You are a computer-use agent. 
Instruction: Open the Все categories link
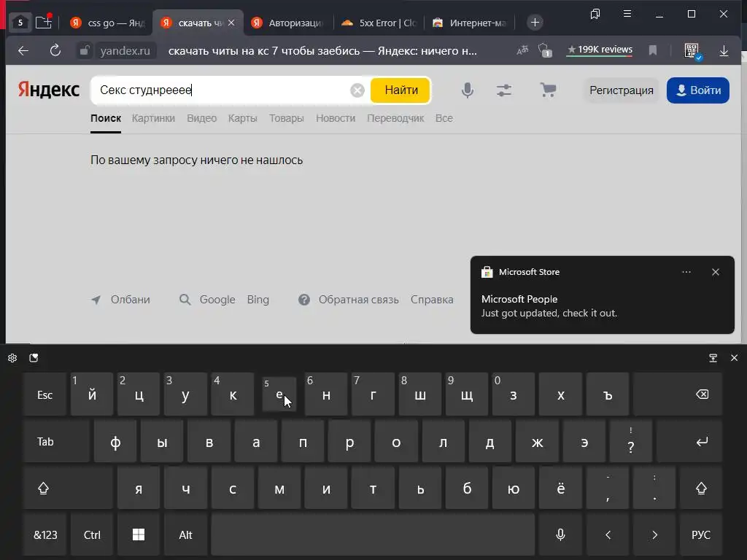coord(444,118)
